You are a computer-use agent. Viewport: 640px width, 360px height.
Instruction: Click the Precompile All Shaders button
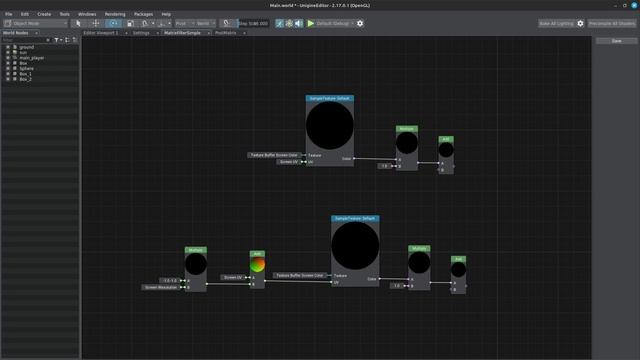[611, 23]
